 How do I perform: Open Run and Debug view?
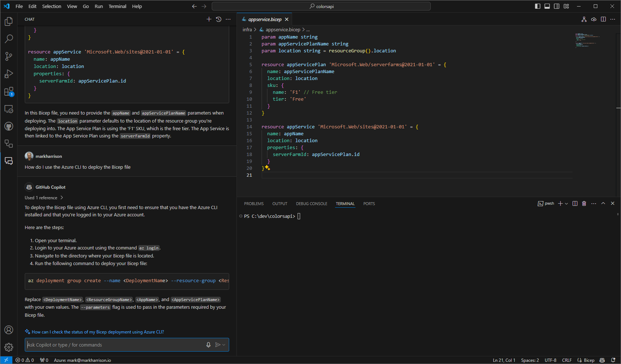(x=9, y=74)
